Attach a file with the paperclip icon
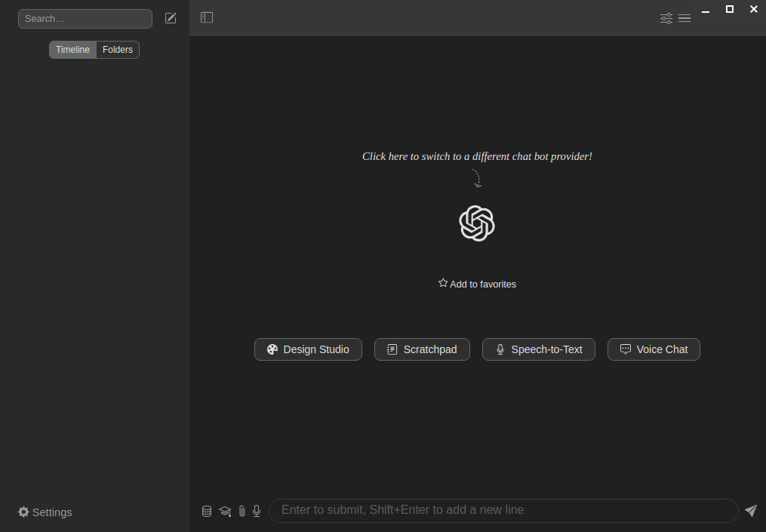 241,511
